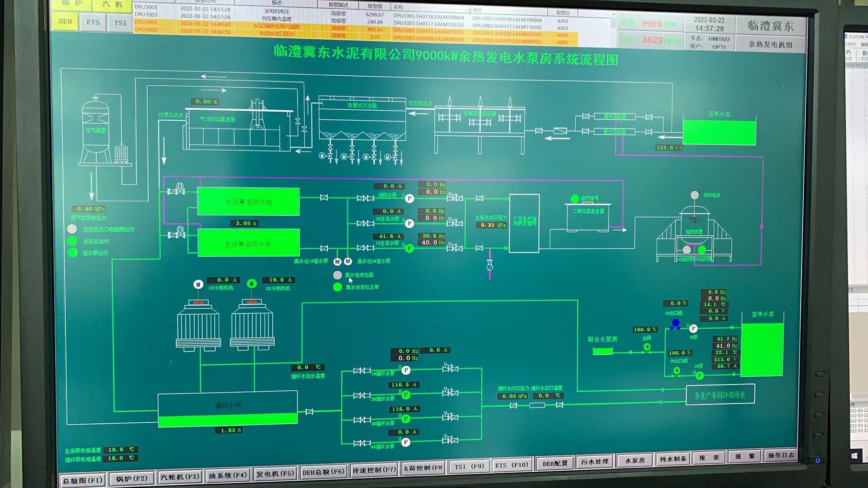The image size is (868, 488).
Task: Open 锅炉 (F2) page
Action: pyautogui.click(x=132, y=478)
